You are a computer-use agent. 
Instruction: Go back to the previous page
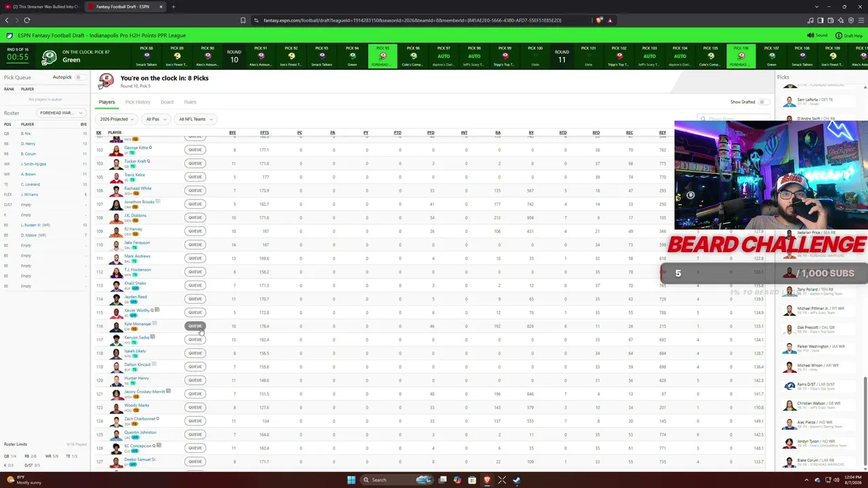[x=7, y=20]
